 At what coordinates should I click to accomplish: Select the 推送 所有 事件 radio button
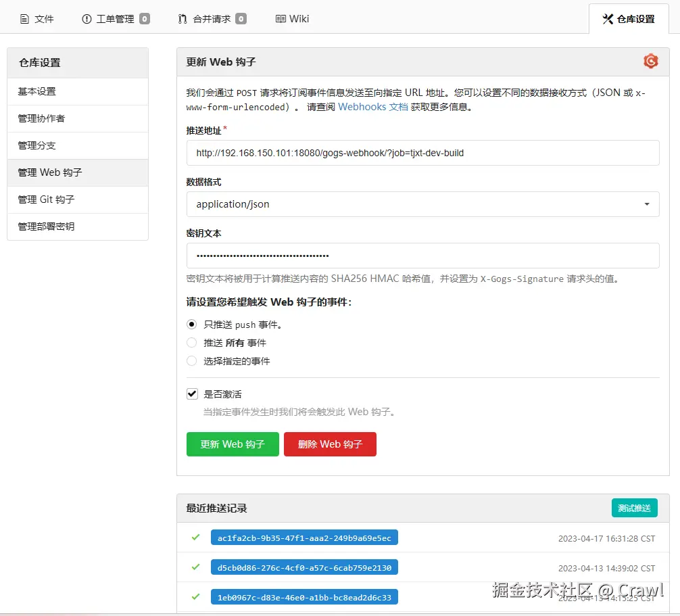[x=192, y=343]
